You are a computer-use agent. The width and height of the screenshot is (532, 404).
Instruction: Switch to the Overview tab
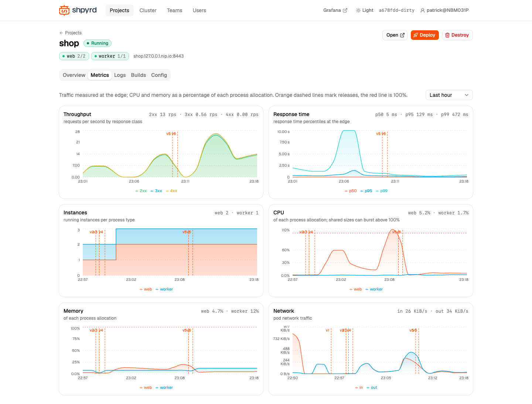[x=74, y=75]
